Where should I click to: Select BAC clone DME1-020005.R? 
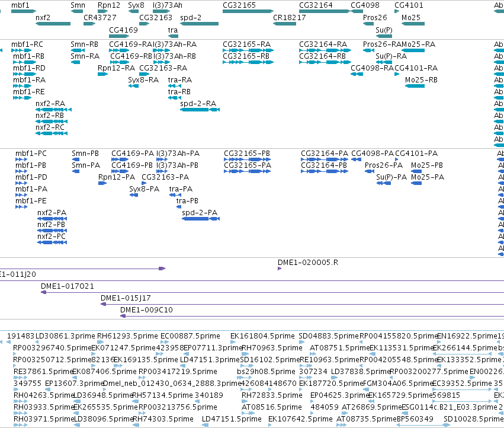pos(308,263)
